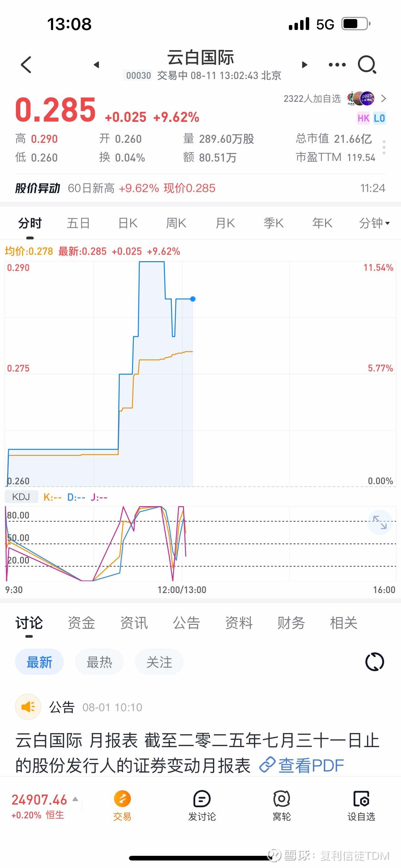
Task: Select the 最热 filter chip
Action: [99, 662]
